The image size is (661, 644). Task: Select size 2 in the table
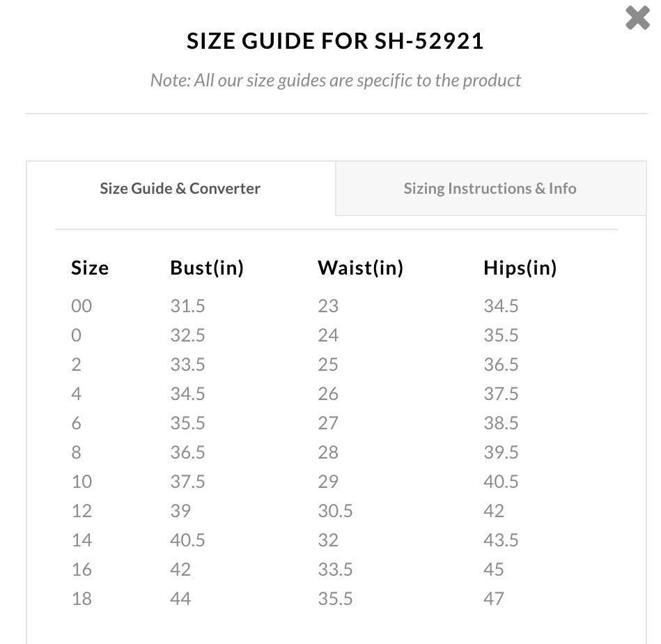(x=77, y=365)
